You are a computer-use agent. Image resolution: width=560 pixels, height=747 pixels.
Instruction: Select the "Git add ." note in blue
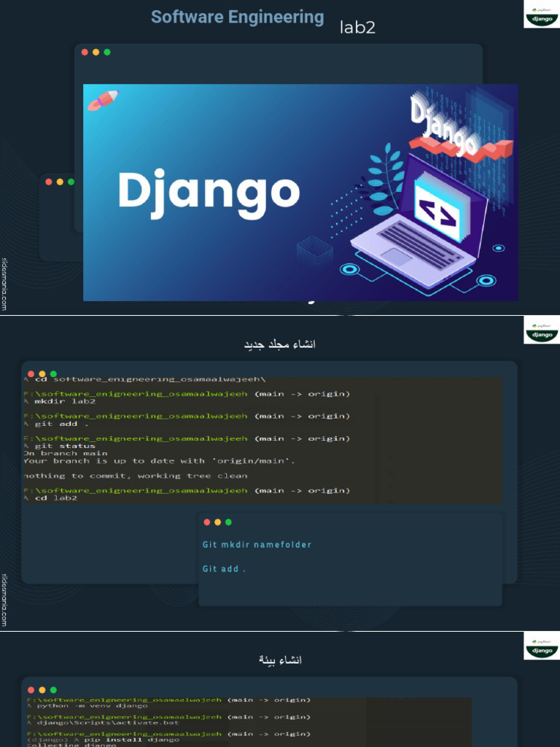coord(224,569)
